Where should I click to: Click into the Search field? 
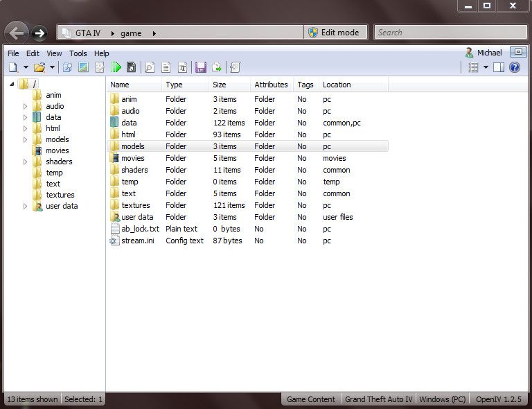pyautogui.click(x=450, y=33)
